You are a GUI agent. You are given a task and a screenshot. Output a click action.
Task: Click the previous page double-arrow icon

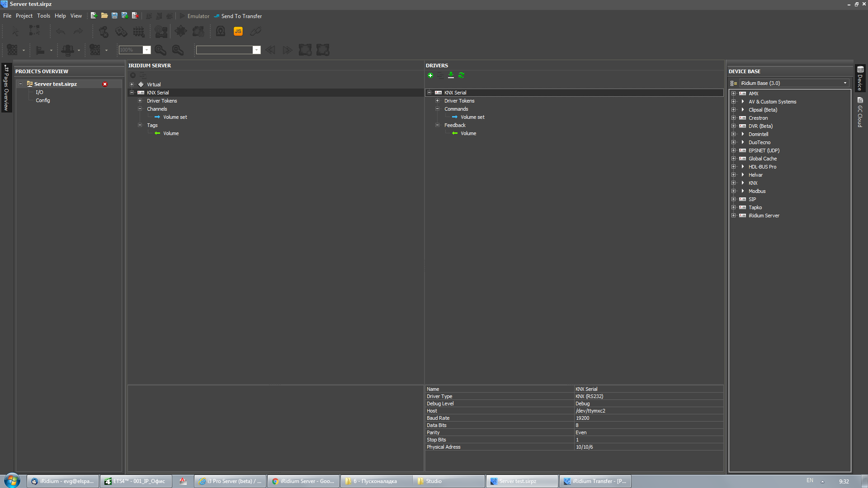click(271, 50)
